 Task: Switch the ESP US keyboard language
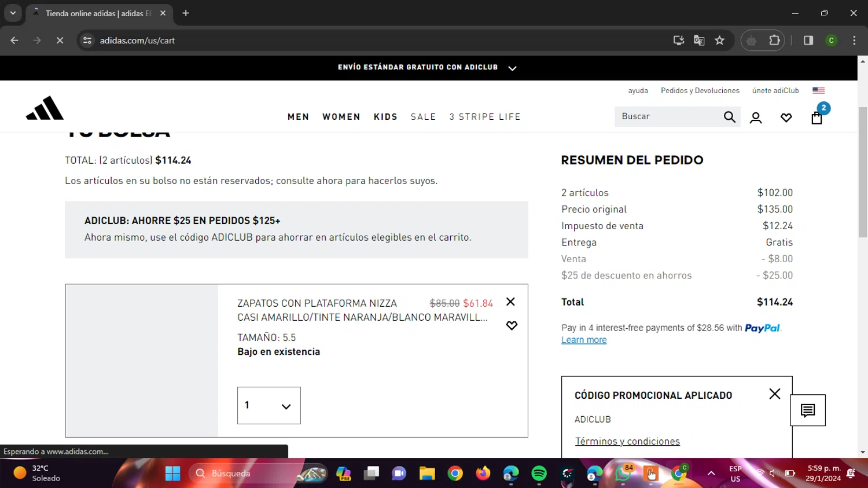pos(735,474)
